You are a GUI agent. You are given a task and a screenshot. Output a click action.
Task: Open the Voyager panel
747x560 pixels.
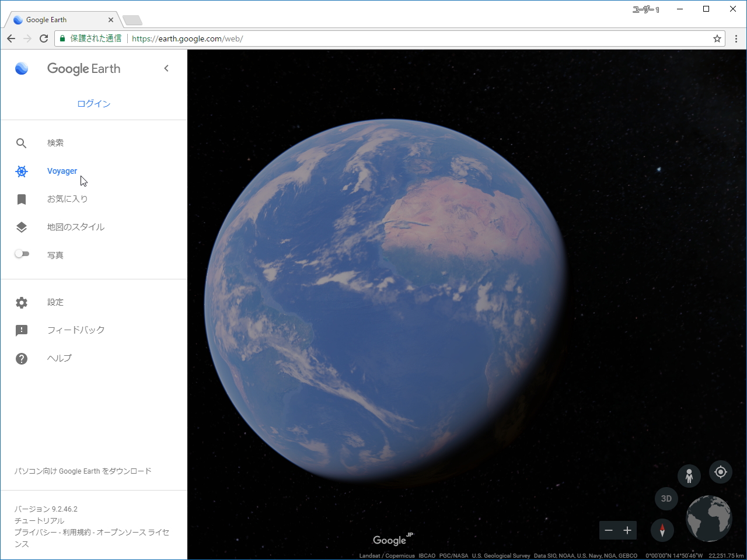tap(62, 171)
